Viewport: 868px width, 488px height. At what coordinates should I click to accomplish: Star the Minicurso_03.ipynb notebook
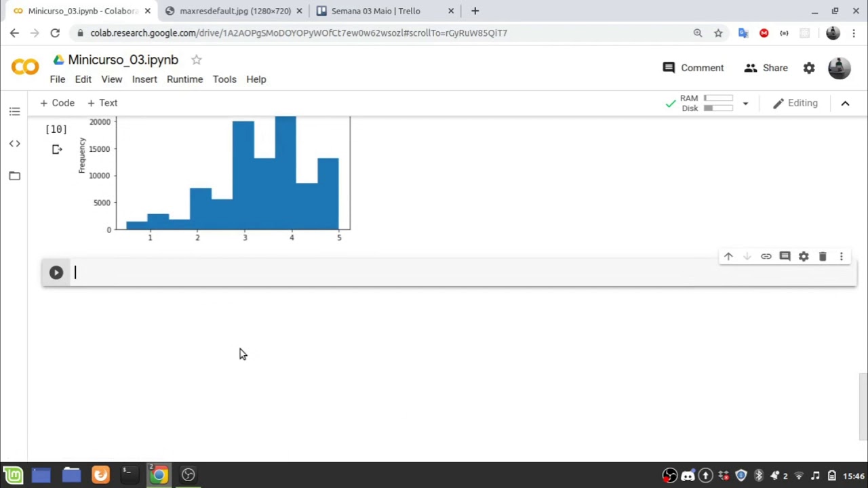pyautogui.click(x=196, y=60)
